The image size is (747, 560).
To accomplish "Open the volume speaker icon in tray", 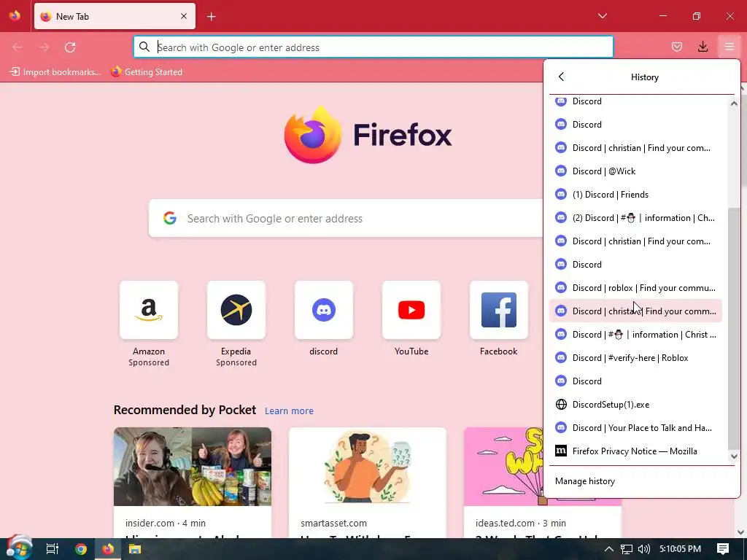I will tap(643, 549).
